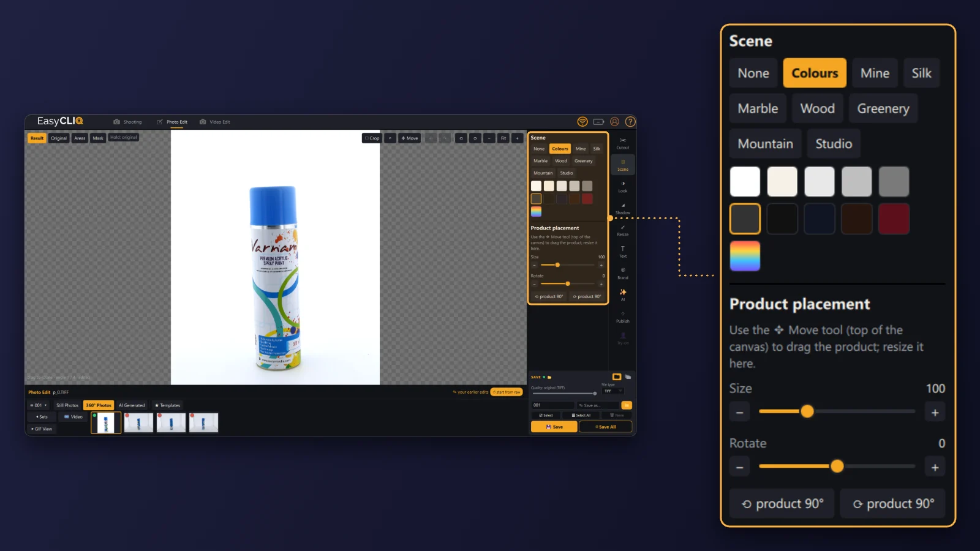Select the second 360° photo thumbnail
This screenshot has width=980, height=551.
coord(138,423)
